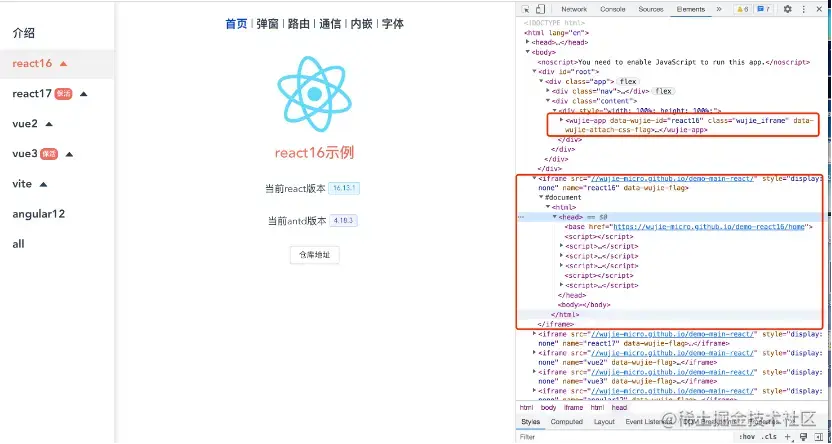Expand the vite sidebar arrow
Image resolution: width=832 pixels, height=444 pixels.
(44, 185)
